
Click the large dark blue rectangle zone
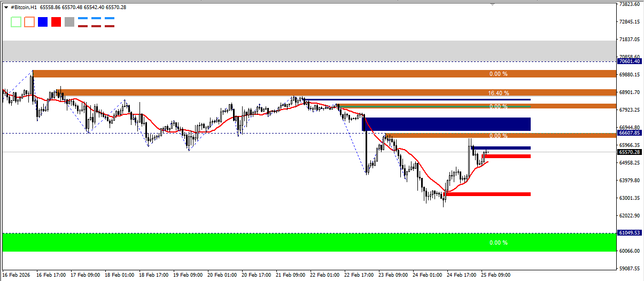pyautogui.click(x=447, y=124)
